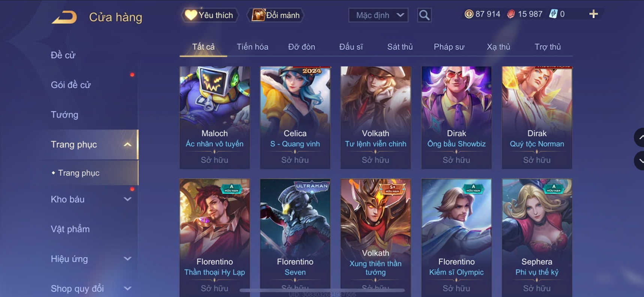The width and height of the screenshot is (644, 297).
Task: Toggle the Yêu thích favorites filter
Action: 209,15
